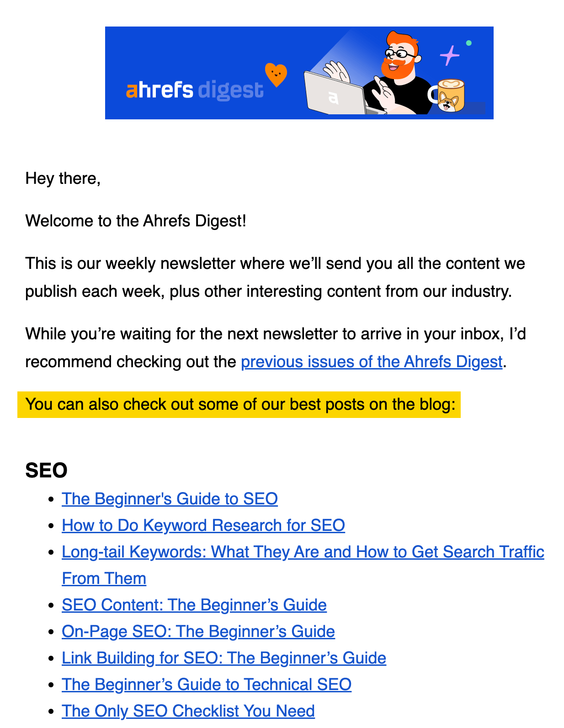Click the purple sparkle star in banner
The image size is (564, 728).
(449, 56)
